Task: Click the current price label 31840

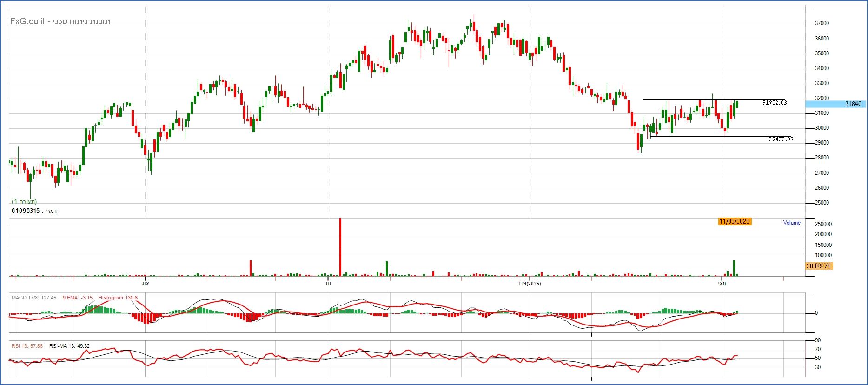Action: [x=853, y=104]
